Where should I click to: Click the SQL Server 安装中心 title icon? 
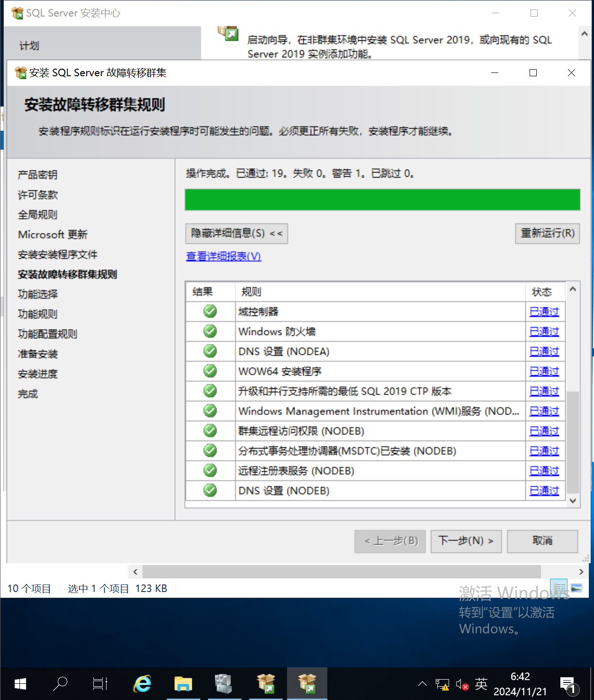coord(17,13)
